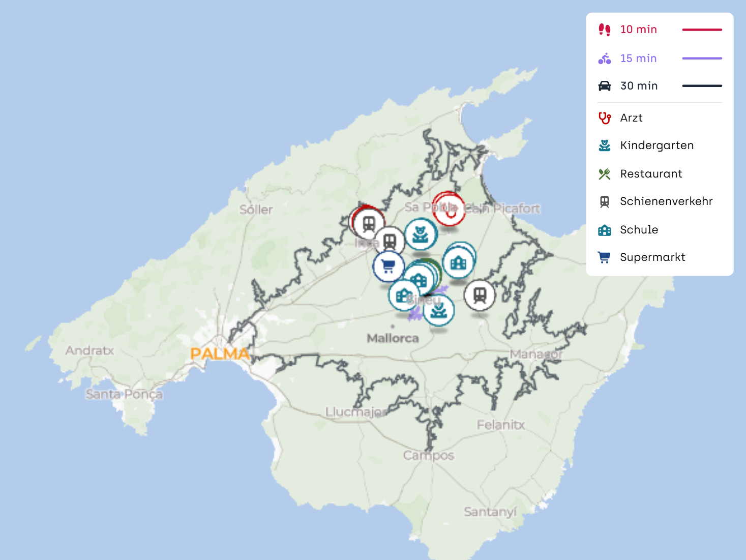Open the easternmost train station marker
The width and height of the screenshot is (746, 560).
click(x=479, y=294)
